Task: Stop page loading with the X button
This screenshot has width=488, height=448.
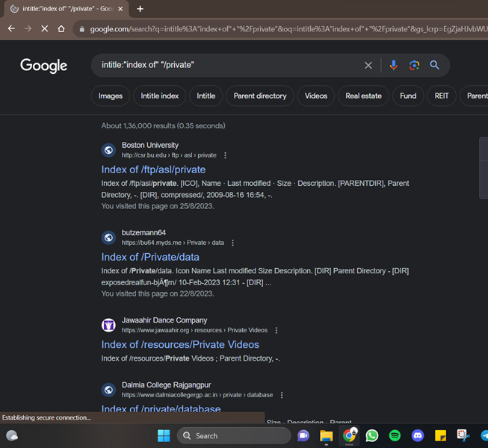Action: pos(45,28)
